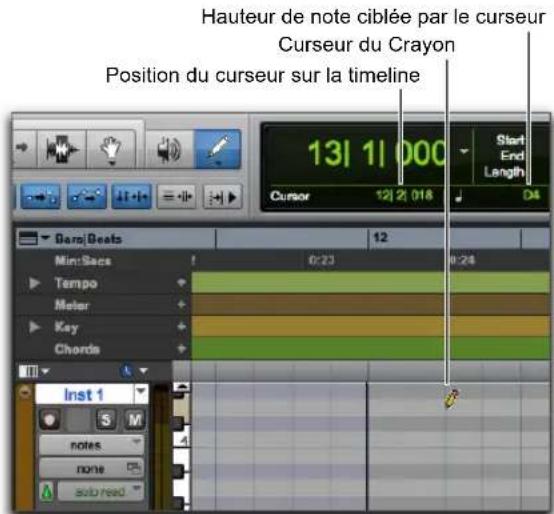
Task: Click the green voice indicator icon
Action: [x=47, y=491]
